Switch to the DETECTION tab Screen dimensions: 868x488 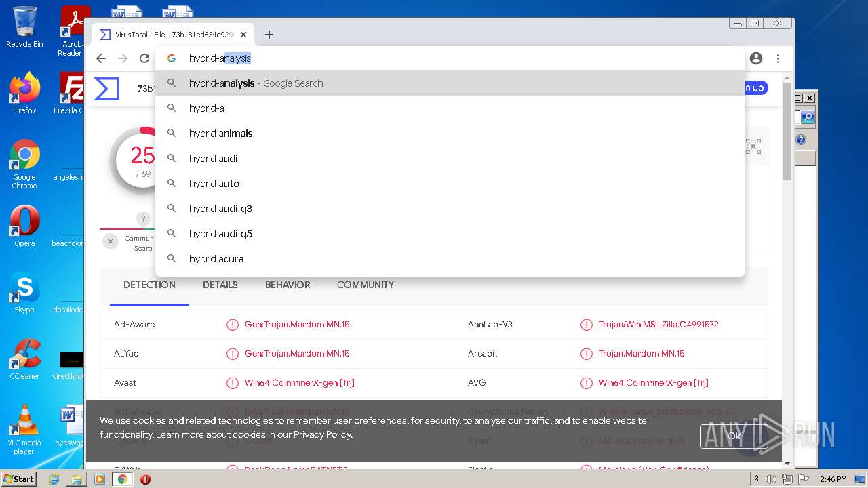click(149, 285)
